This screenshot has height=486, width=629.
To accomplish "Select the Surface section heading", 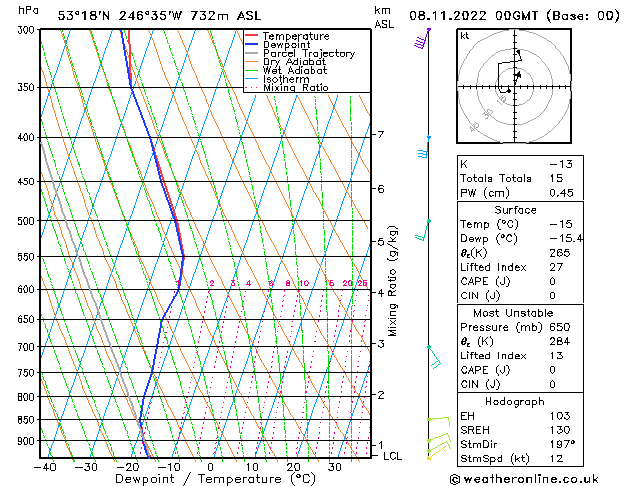I will [x=515, y=210].
